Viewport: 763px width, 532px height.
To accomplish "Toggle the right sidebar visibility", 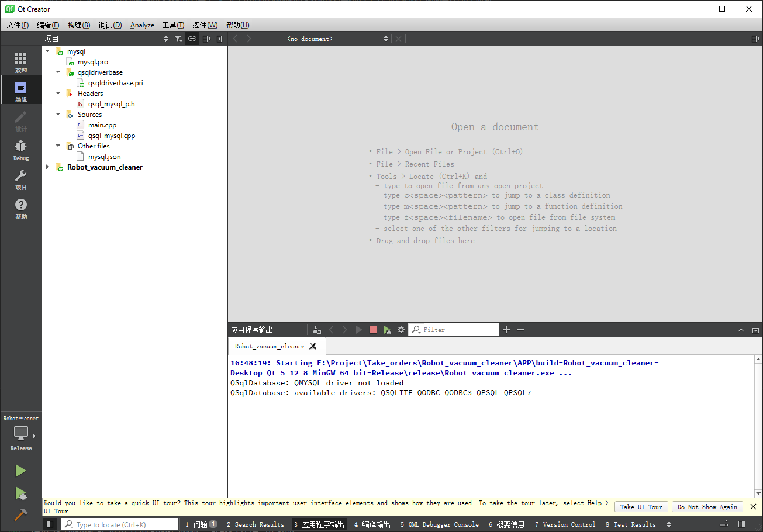I will click(x=741, y=524).
